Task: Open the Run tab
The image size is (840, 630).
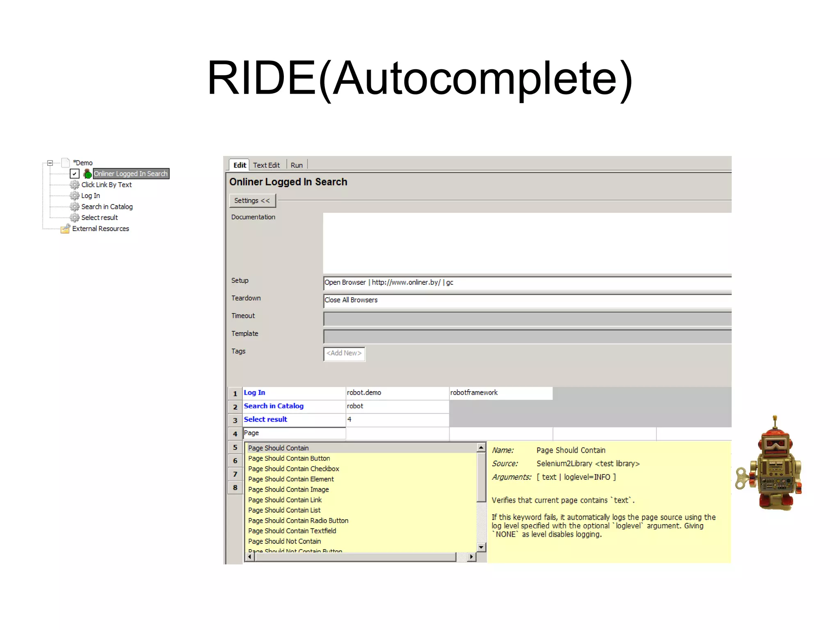Action: [x=297, y=165]
